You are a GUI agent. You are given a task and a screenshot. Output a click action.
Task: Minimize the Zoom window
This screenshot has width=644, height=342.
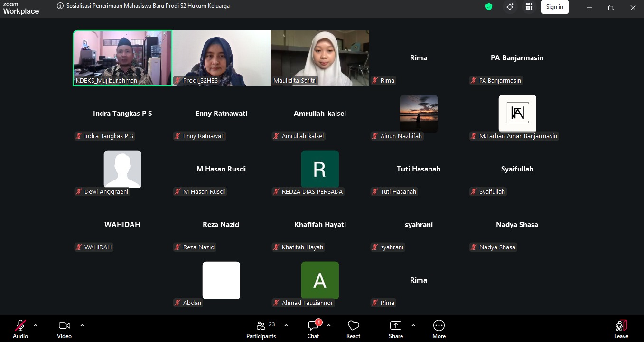(x=589, y=7)
